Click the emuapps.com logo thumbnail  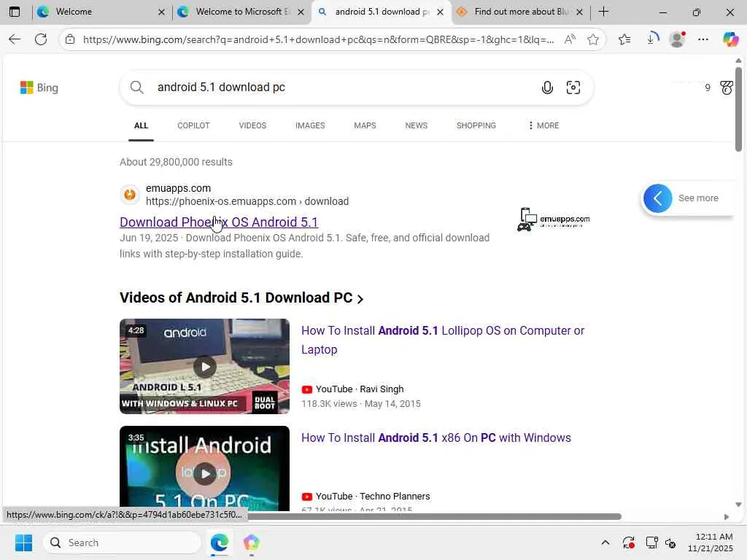554,219
